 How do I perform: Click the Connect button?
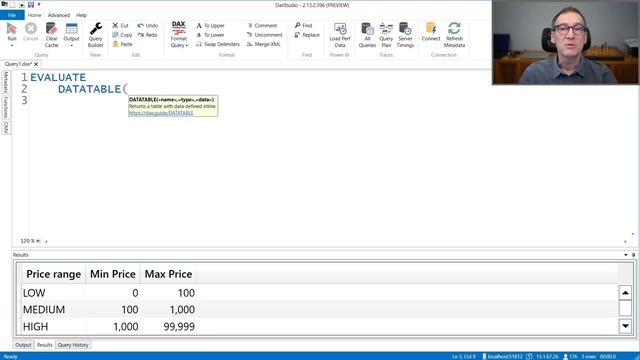(431, 32)
